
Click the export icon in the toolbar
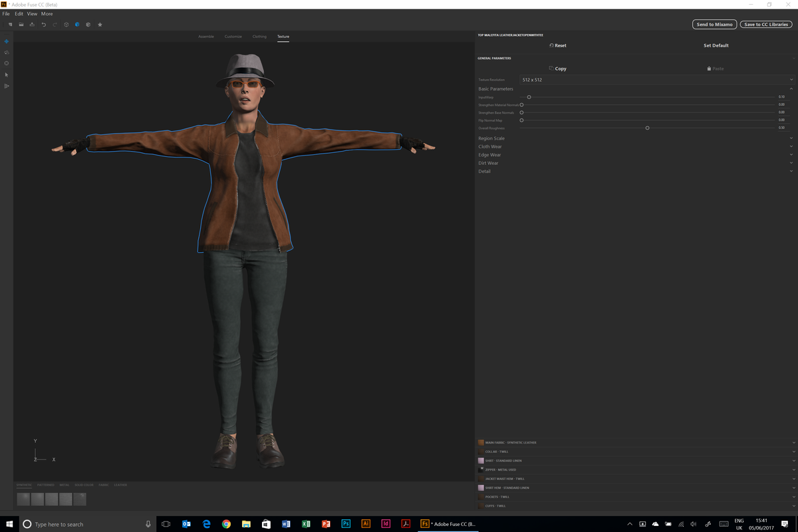click(32, 25)
